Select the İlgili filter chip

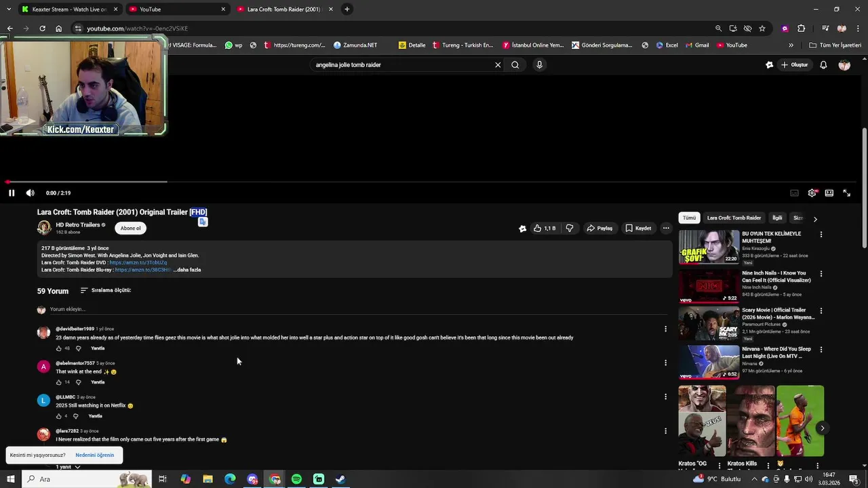(x=777, y=218)
